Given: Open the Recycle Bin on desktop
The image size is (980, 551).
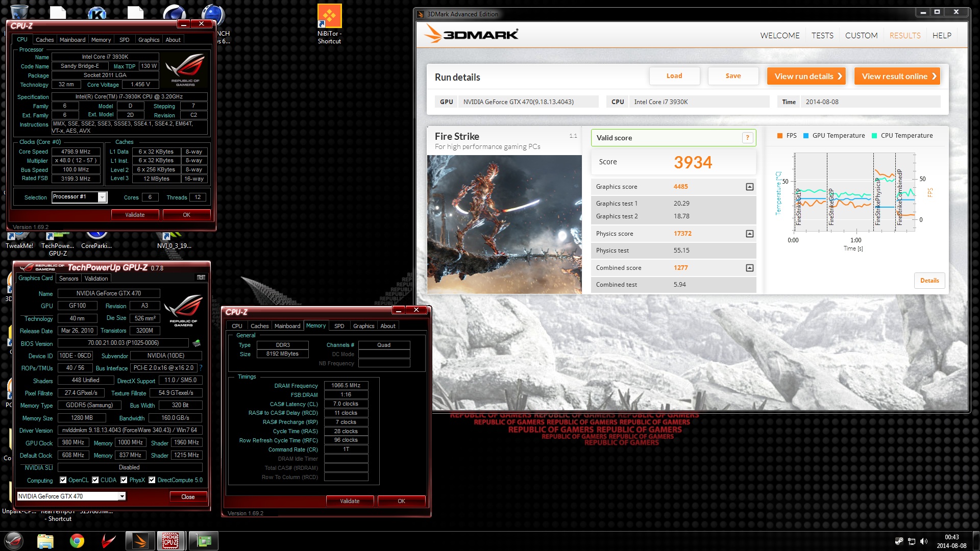Looking at the screenshot, I should [x=19, y=11].
